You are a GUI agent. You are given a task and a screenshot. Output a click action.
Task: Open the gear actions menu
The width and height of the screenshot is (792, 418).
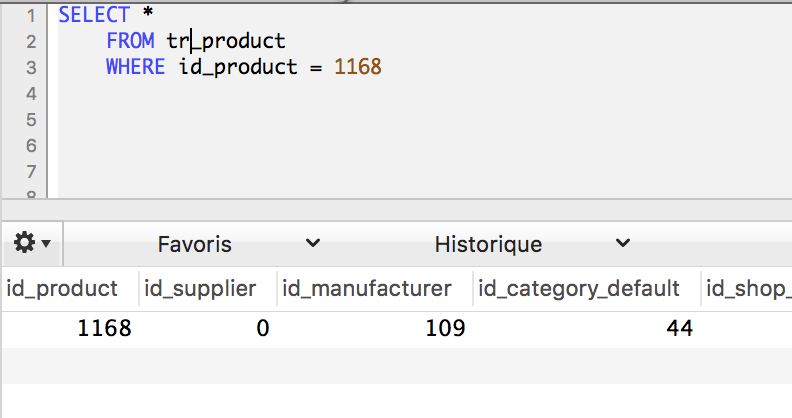pyautogui.click(x=23, y=243)
